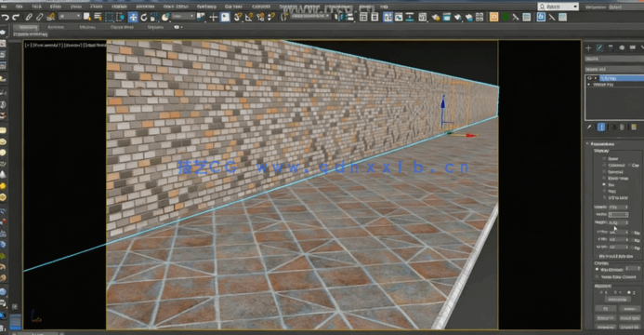Toggle the UVW Map modifier eye icon
This screenshot has height=335, width=644.
[590, 78]
